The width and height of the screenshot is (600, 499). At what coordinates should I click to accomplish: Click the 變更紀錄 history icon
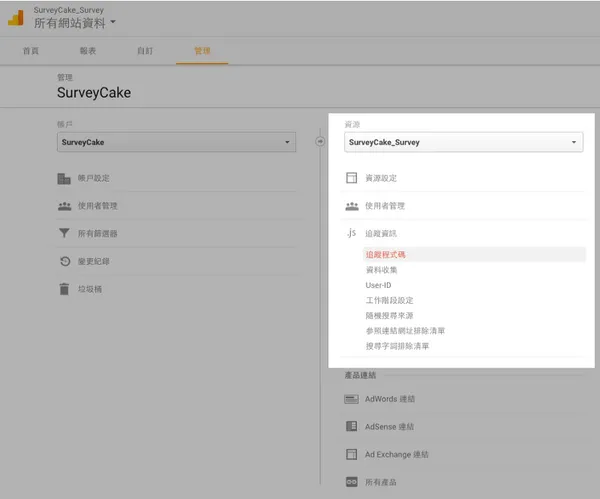tap(65, 261)
